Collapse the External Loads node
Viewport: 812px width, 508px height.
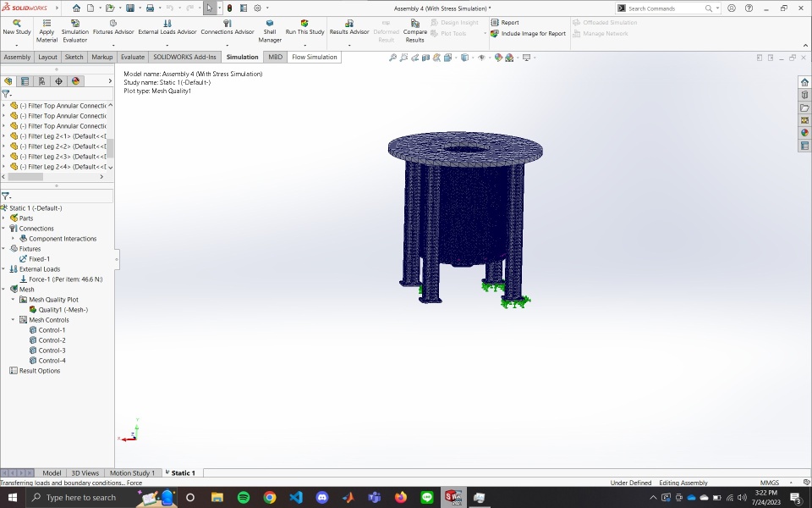pos(3,269)
